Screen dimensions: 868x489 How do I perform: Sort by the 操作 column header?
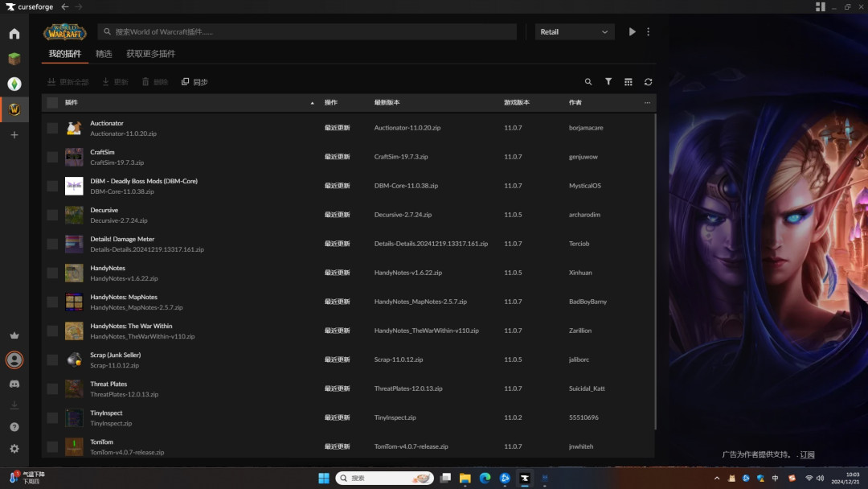330,102
